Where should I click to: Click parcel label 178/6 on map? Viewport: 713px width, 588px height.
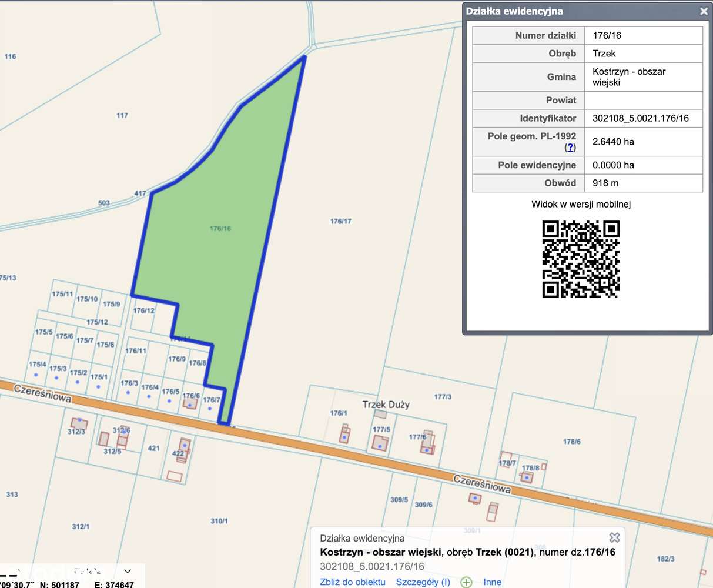tap(572, 442)
